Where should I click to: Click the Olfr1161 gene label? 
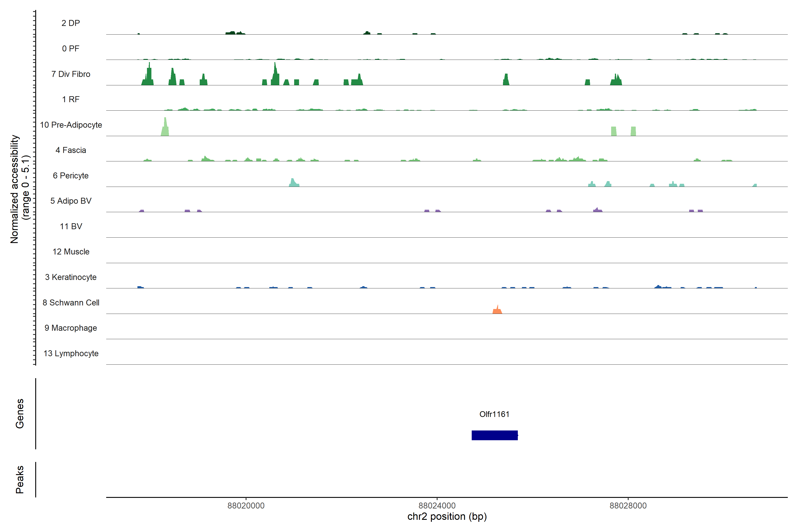pos(494,414)
